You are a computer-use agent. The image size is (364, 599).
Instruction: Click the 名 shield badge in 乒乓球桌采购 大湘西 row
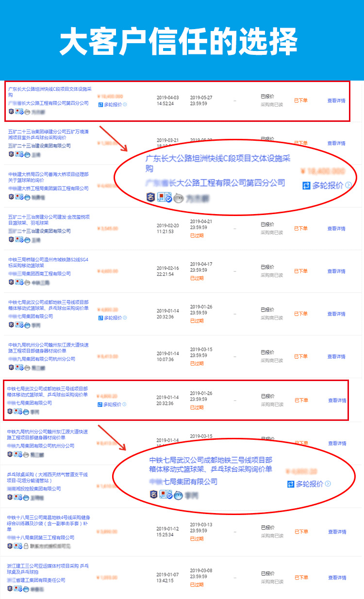click(x=10, y=498)
